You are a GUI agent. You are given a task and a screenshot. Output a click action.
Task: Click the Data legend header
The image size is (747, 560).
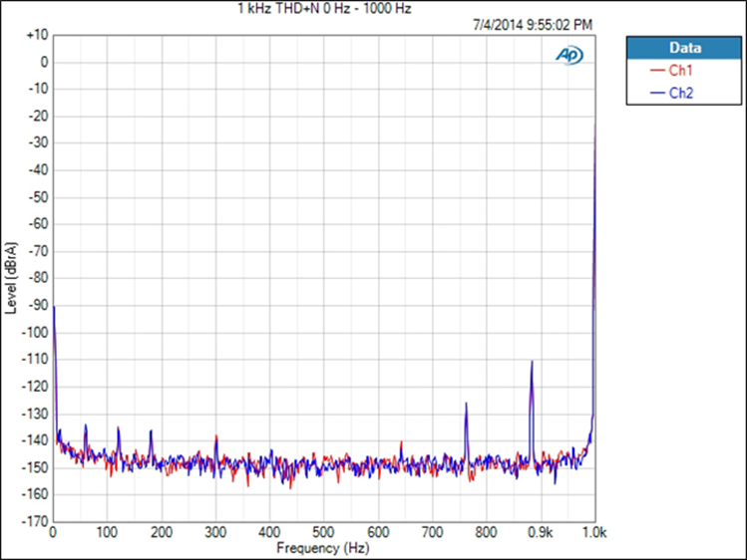[683, 47]
